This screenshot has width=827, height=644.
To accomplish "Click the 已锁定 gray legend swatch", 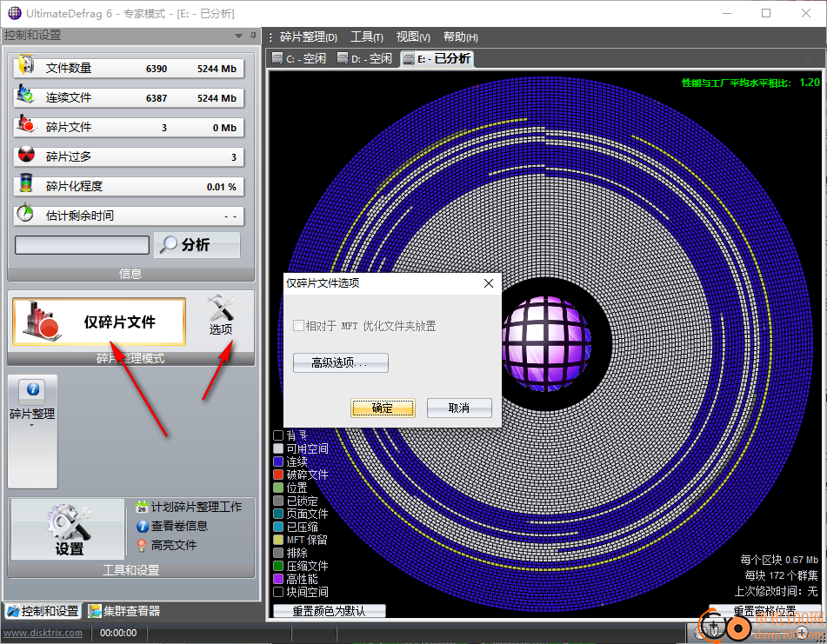I will 278,501.
